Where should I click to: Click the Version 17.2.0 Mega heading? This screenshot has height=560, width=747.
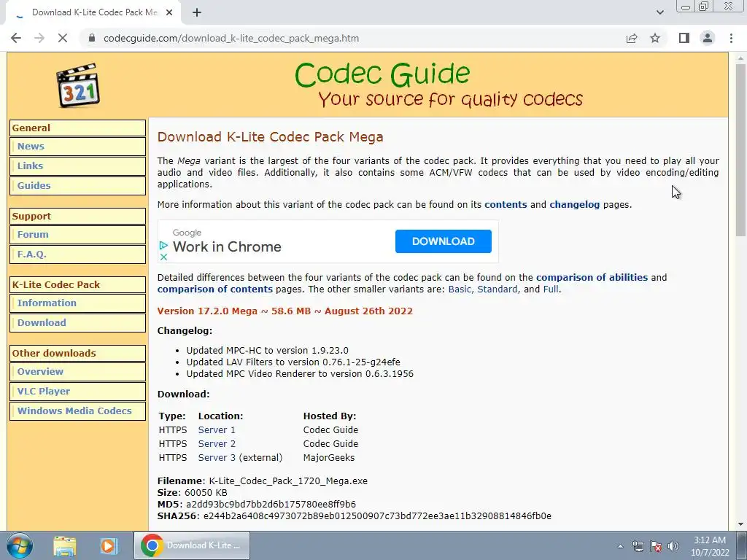pos(285,311)
